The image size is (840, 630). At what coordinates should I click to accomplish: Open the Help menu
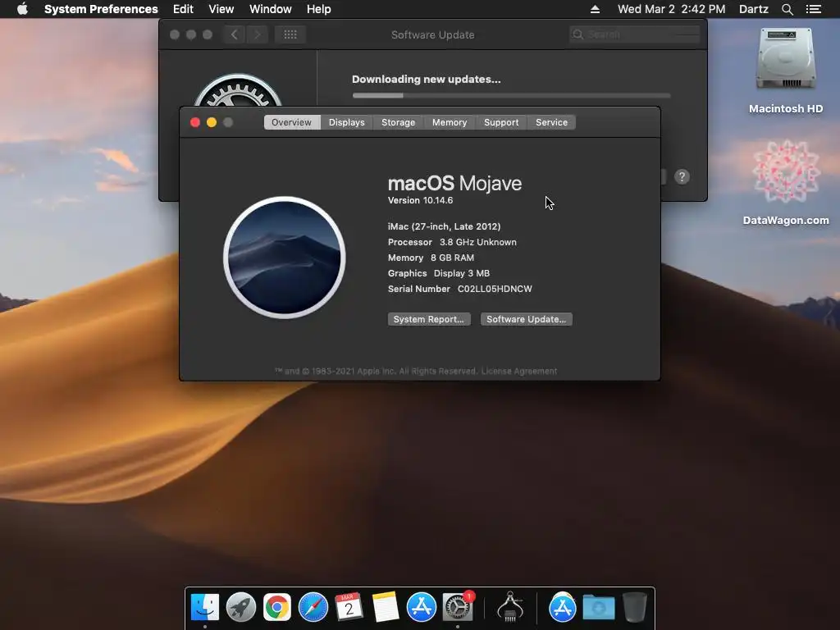(x=319, y=9)
